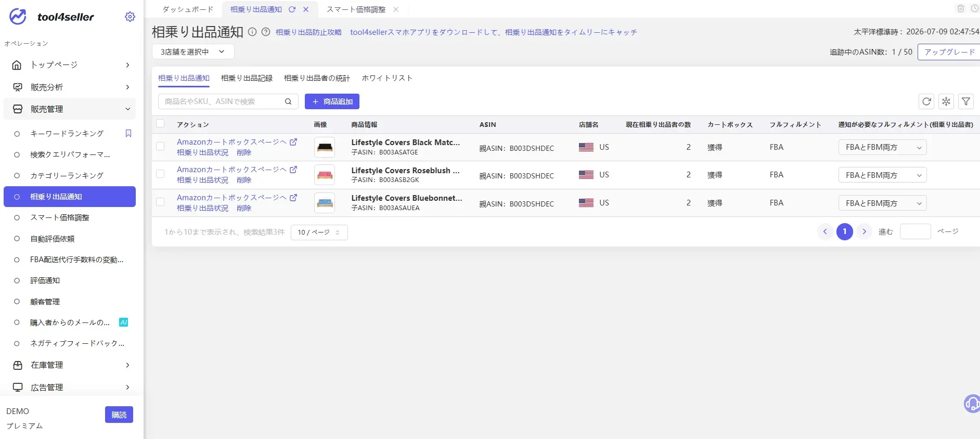This screenshot has width=980, height=439.
Task: Open the external link icon for Roseblush row
Action: (293, 170)
